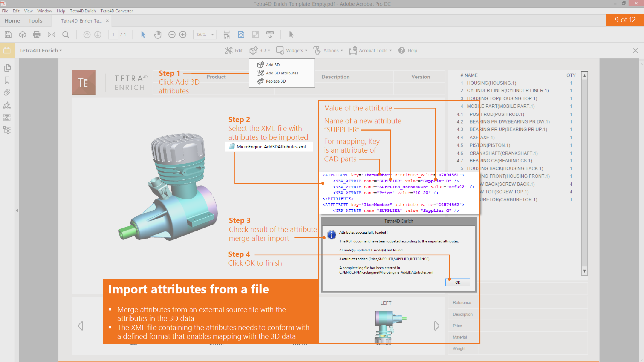Open the Signatures pen sidebar icon
Image resolution: width=644 pixels, height=362 pixels.
[x=7, y=105]
